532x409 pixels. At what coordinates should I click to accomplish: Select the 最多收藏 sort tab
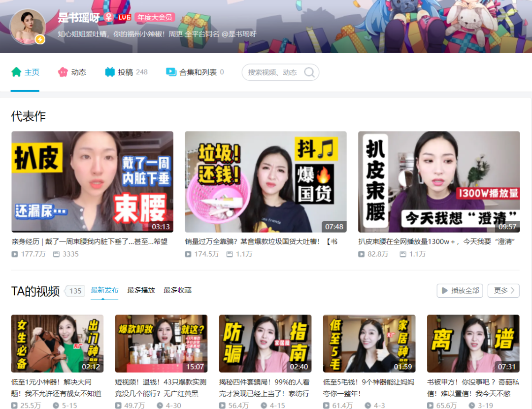click(177, 290)
